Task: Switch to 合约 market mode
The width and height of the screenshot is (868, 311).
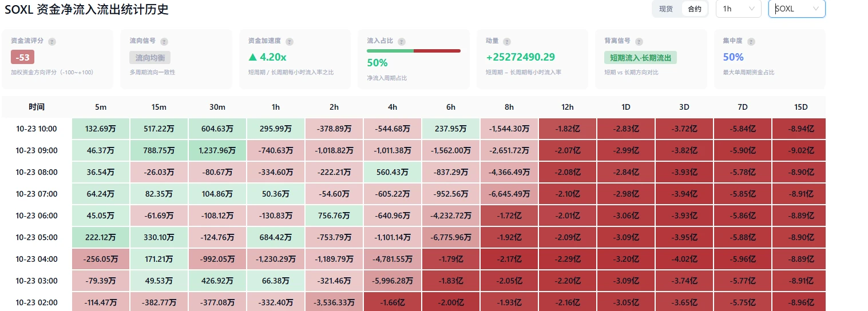Action: click(x=694, y=9)
